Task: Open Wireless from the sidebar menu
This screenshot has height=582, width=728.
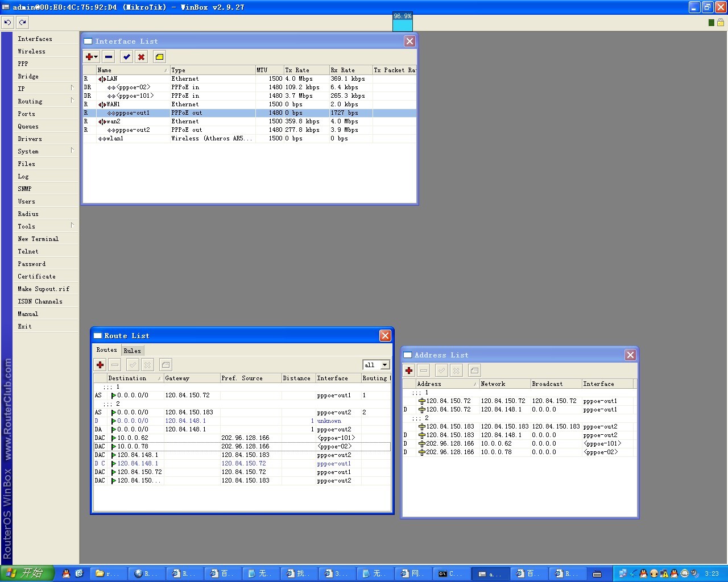Action: (x=45, y=51)
